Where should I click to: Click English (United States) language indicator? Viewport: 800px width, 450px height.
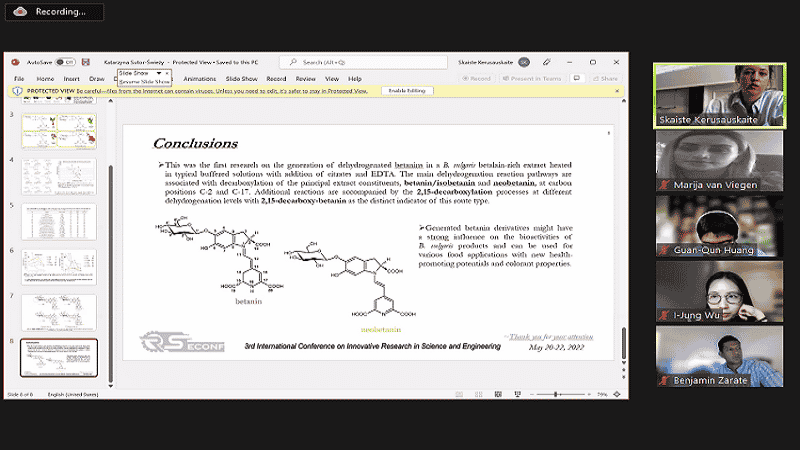pyautogui.click(x=73, y=394)
